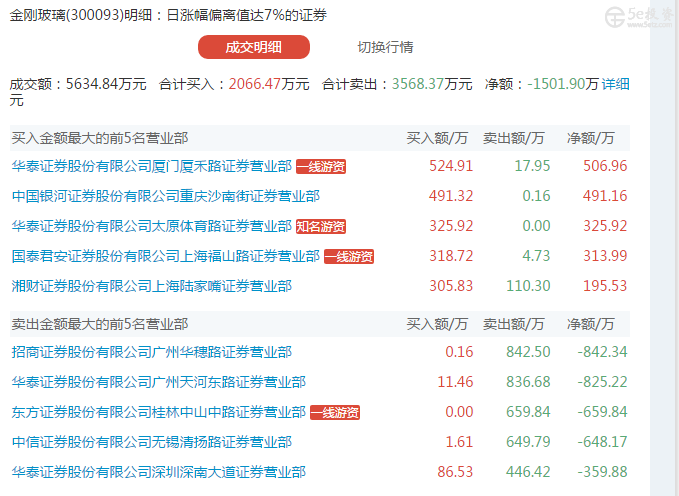This screenshot has height=496, width=679.
Task: Select turnover value 5634.84万元
Action: pyautogui.click(x=106, y=84)
